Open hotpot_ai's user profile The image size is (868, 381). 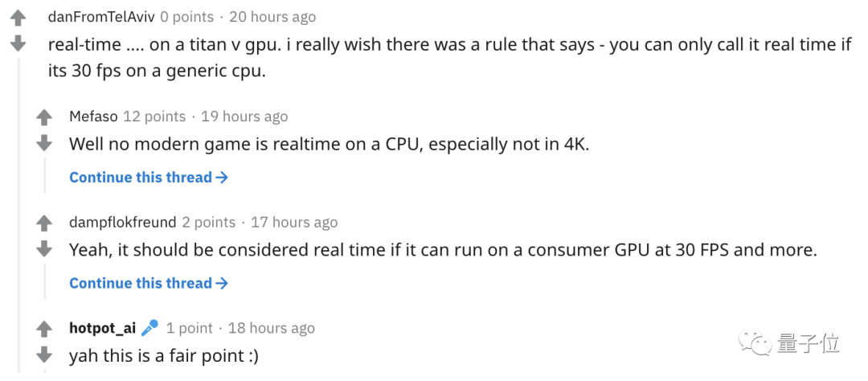pos(102,328)
